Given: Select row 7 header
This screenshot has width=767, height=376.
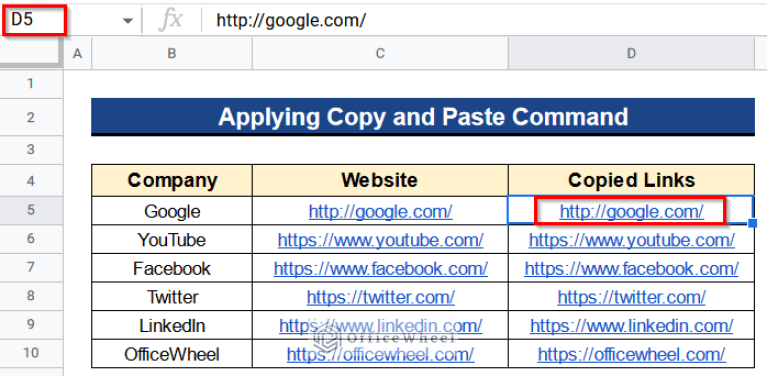Looking at the screenshot, I should 31,267.
